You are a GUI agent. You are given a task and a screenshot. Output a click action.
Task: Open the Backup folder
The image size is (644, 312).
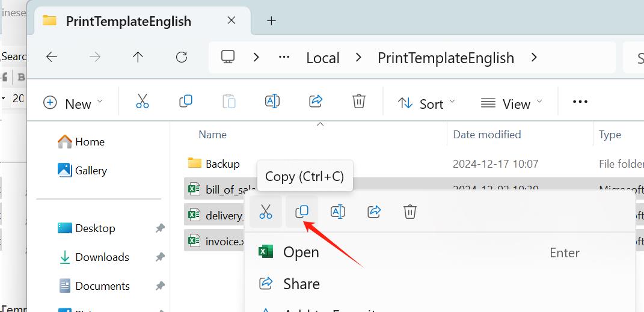click(x=222, y=164)
